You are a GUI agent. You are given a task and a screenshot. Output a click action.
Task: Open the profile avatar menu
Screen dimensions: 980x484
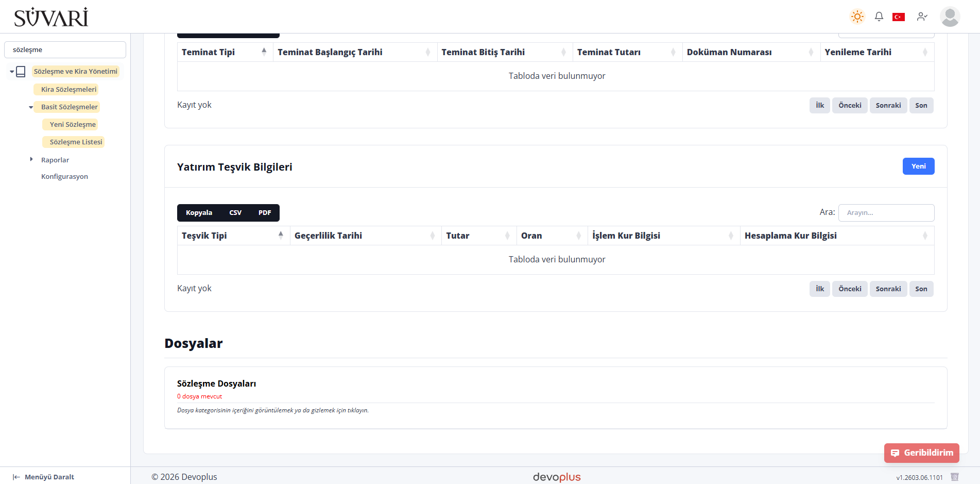(x=950, y=16)
